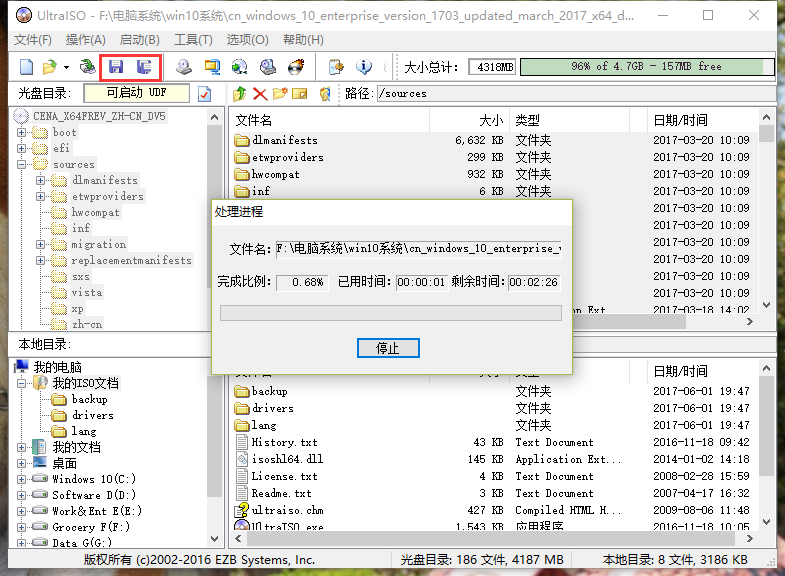Click the ultraiso.chm help file icon

tap(242, 510)
